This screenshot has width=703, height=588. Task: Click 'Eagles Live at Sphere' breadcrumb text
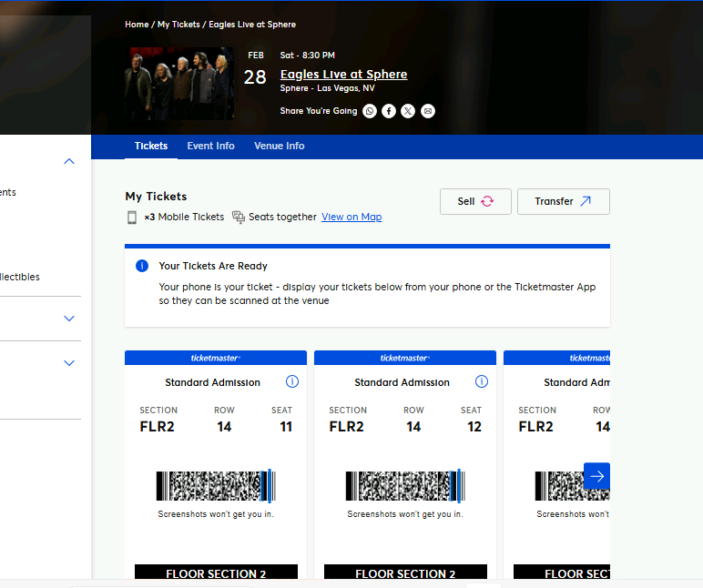[252, 25]
